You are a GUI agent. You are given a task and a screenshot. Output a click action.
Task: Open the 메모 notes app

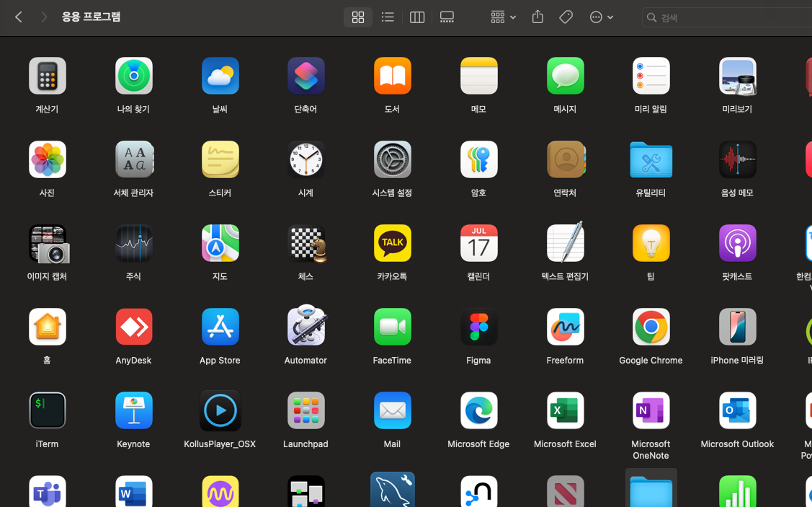click(x=479, y=76)
